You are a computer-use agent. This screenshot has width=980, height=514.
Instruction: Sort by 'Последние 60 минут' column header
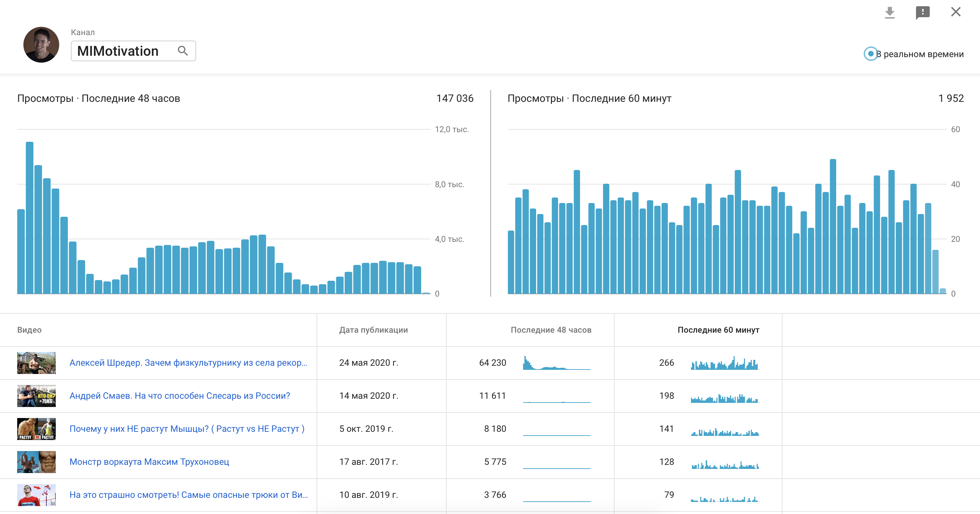pos(718,330)
